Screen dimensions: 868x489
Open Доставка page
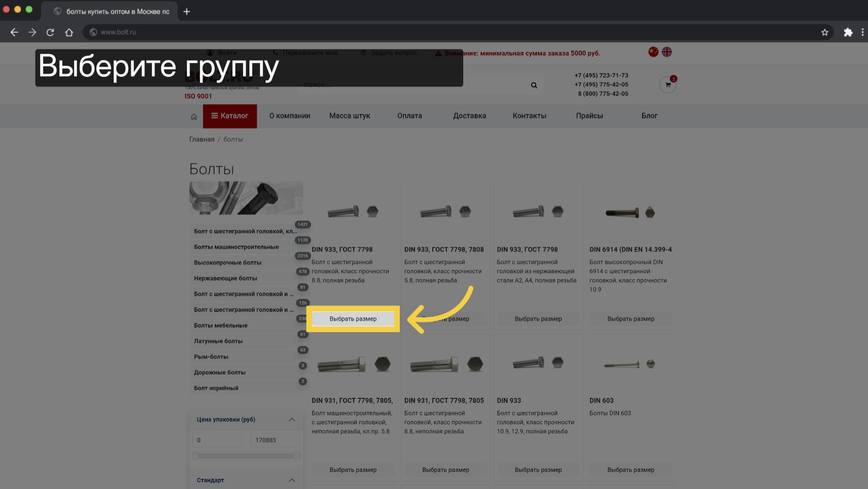click(469, 116)
